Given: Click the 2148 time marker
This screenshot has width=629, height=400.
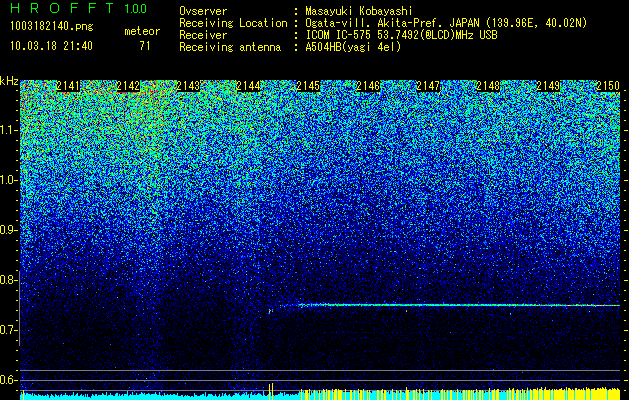Looking at the screenshot, I should [488, 86].
